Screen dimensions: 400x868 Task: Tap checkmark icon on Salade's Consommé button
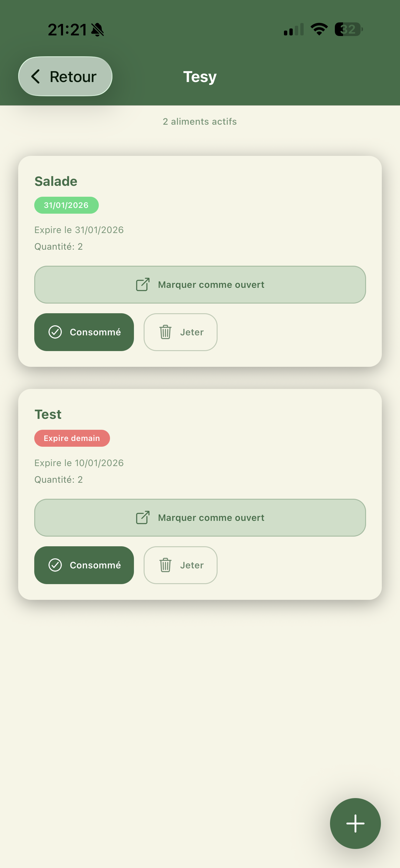click(55, 332)
